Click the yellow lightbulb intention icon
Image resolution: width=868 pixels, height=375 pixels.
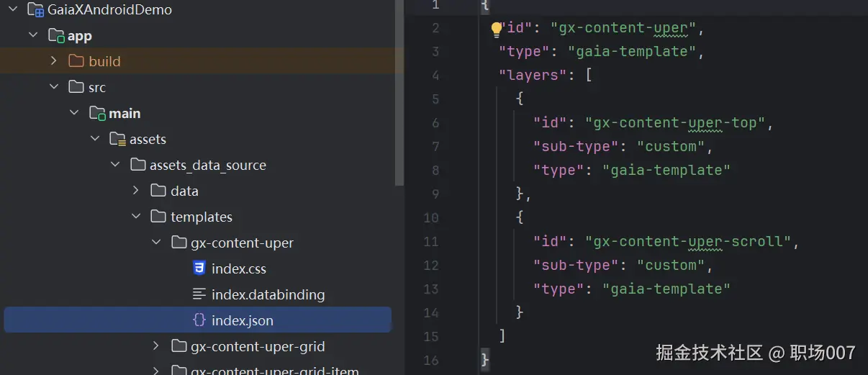click(496, 29)
